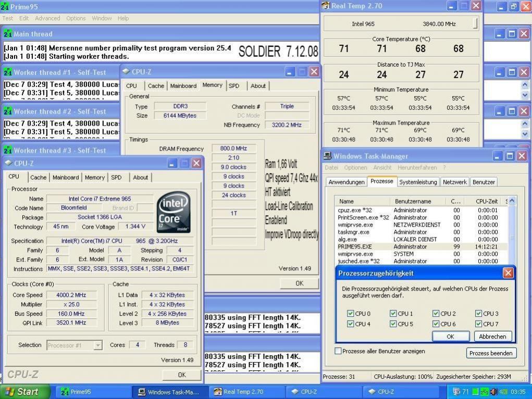This screenshot has height=399, width=532.
Task: Click OK in Memory CPU-Z window
Action: tap(299, 283)
